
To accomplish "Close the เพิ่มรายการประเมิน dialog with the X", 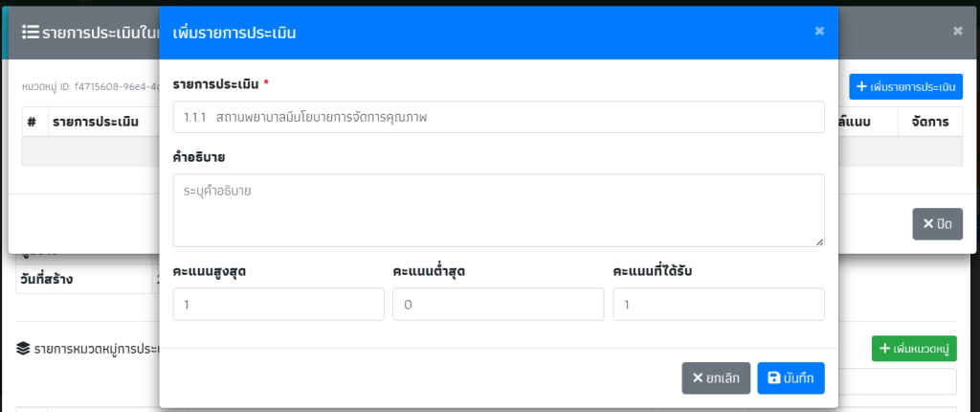I will coord(819,32).
